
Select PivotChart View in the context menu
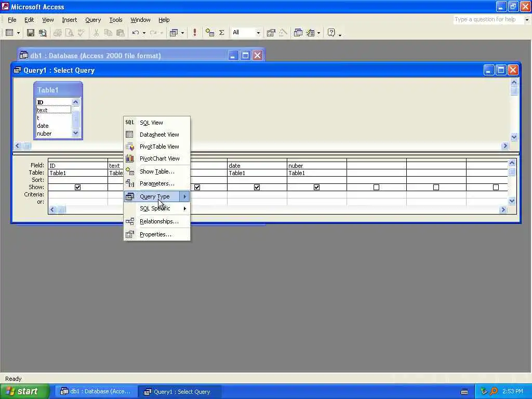click(x=157, y=158)
